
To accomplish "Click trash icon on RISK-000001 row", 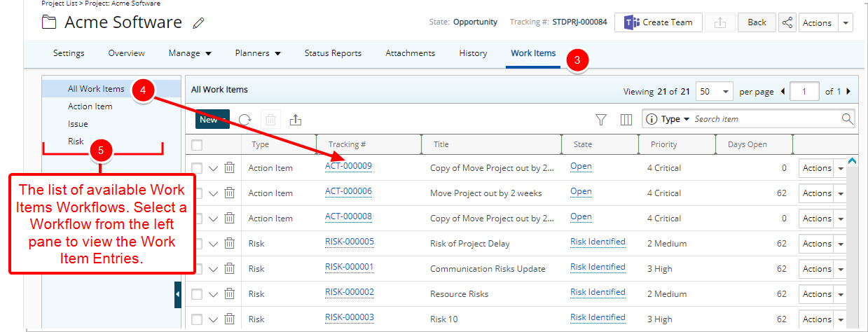I will click(230, 268).
